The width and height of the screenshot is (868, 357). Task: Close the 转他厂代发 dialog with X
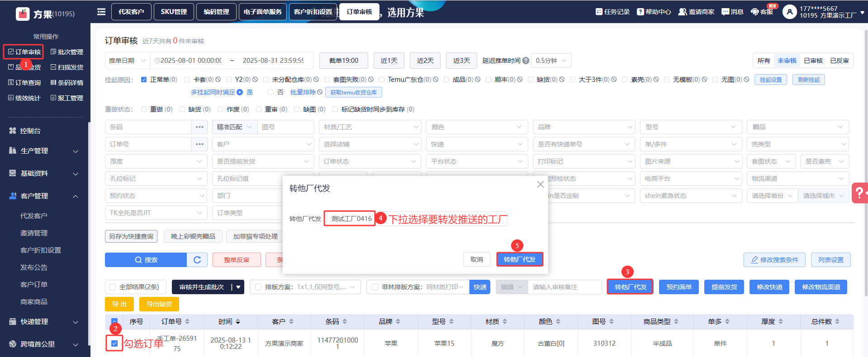(x=540, y=184)
